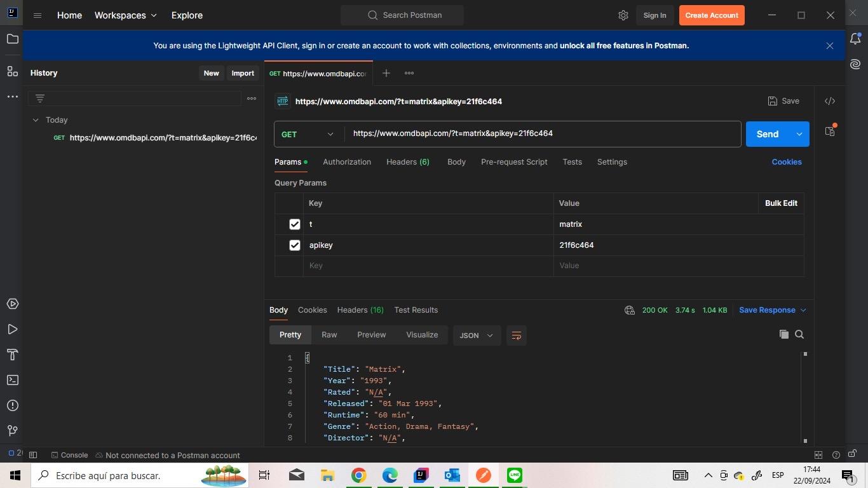Toggle the Postman sidebar layout icon
Image resolution: width=868 pixels, height=488 pixels.
[x=33, y=455]
